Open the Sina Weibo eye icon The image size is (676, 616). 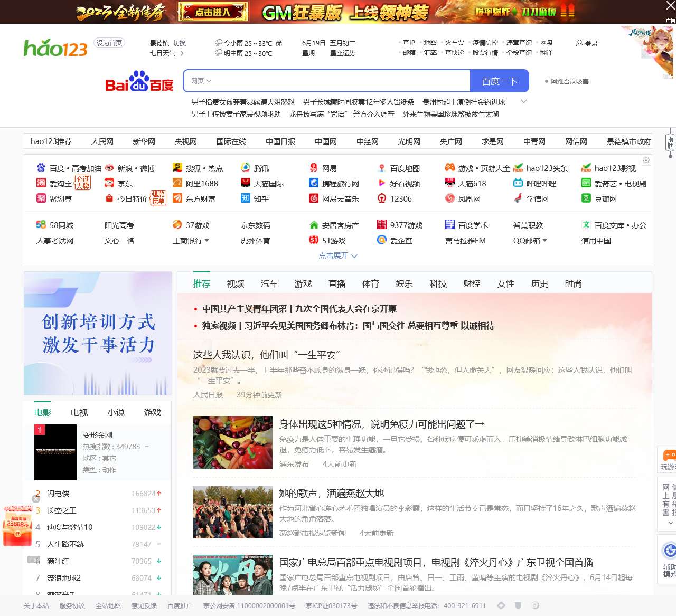coord(109,168)
